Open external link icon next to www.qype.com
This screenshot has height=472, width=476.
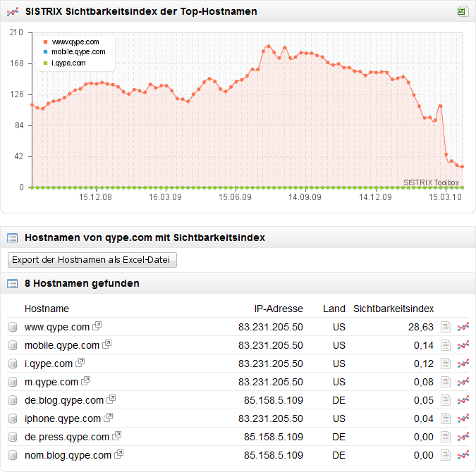[x=97, y=326]
